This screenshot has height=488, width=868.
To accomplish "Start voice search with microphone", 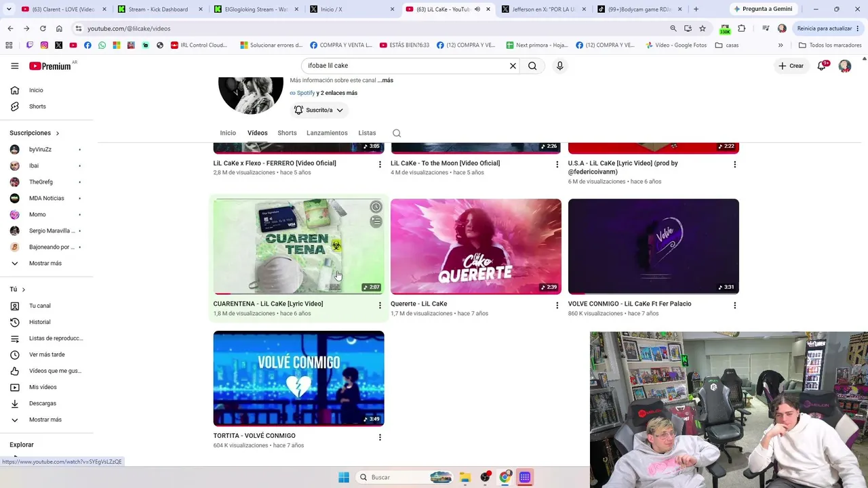I will (x=559, y=66).
